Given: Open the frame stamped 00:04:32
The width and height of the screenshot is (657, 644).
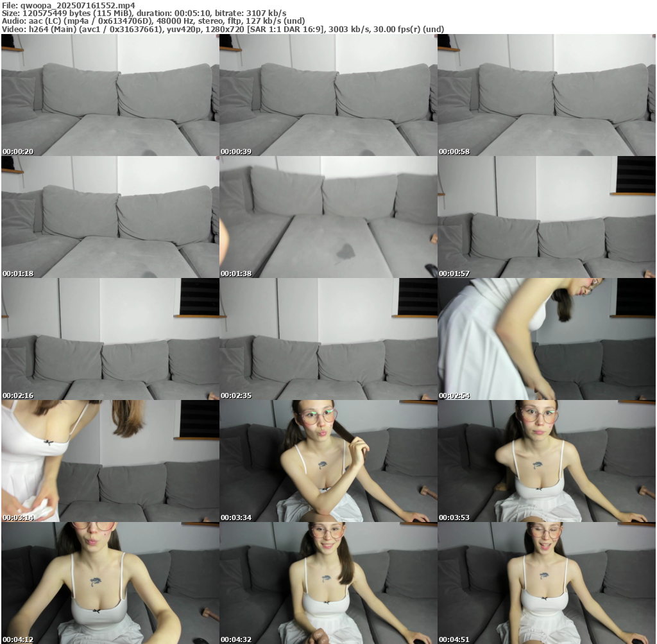Looking at the screenshot, I should (328, 583).
